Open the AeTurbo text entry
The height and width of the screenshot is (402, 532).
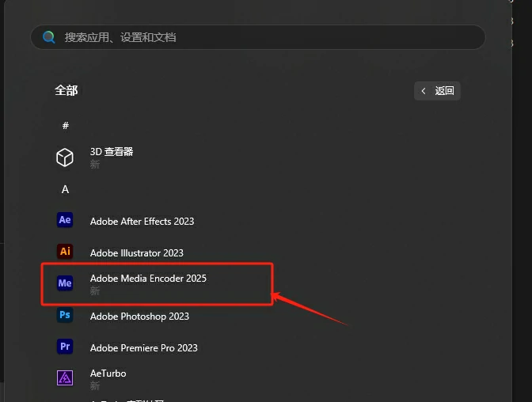(108, 374)
